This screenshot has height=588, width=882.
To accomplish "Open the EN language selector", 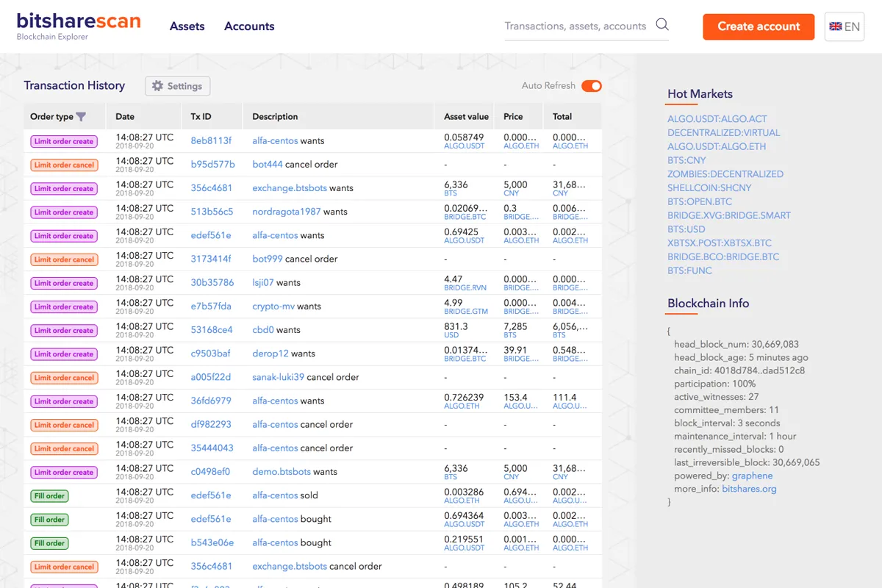I will tap(845, 26).
